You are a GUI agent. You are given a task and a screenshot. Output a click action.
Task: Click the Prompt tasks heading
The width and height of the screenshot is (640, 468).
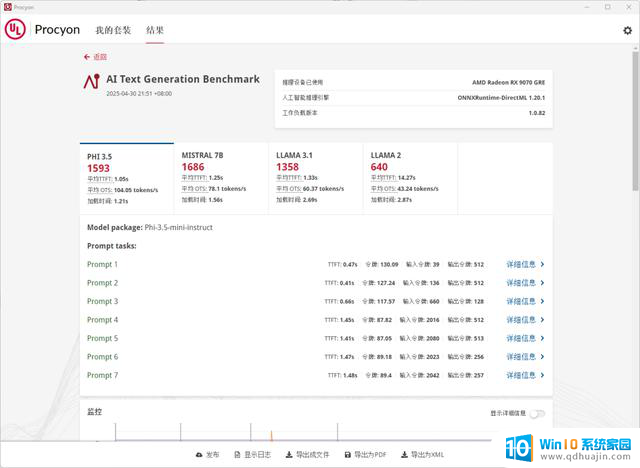pos(112,246)
